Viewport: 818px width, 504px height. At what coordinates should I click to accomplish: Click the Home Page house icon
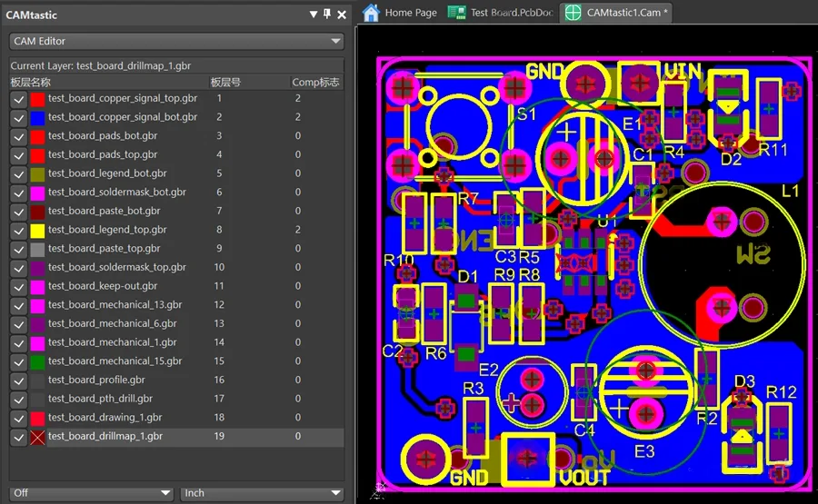pyautogui.click(x=371, y=13)
